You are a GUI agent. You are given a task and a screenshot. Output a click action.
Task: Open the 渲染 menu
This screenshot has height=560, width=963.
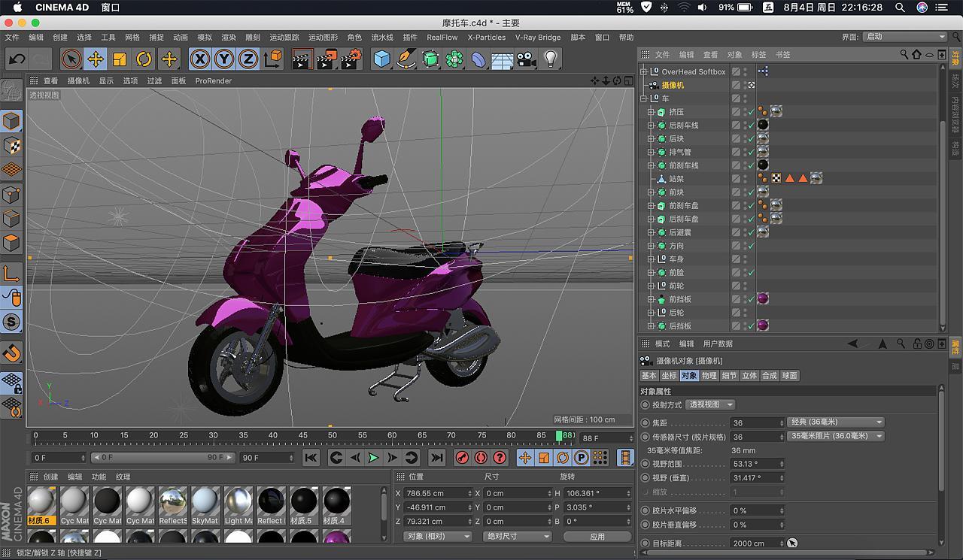229,37
